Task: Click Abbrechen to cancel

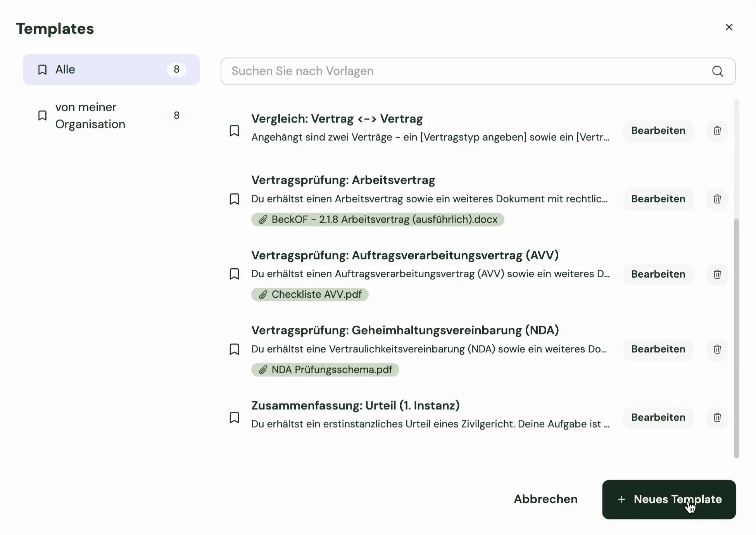Action: pyautogui.click(x=545, y=499)
